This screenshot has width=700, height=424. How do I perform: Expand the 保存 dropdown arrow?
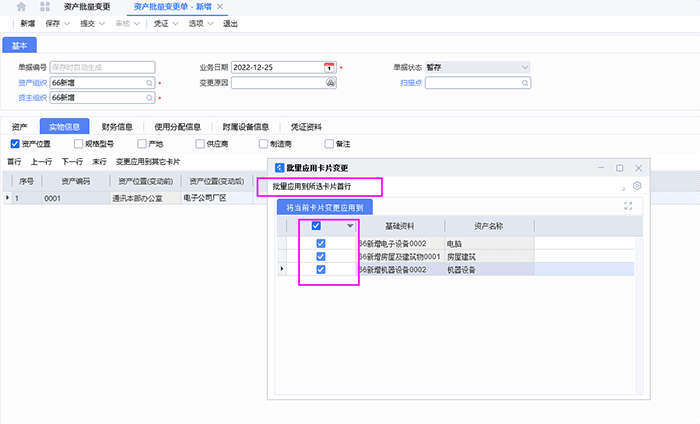pyautogui.click(x=67, y=24)
